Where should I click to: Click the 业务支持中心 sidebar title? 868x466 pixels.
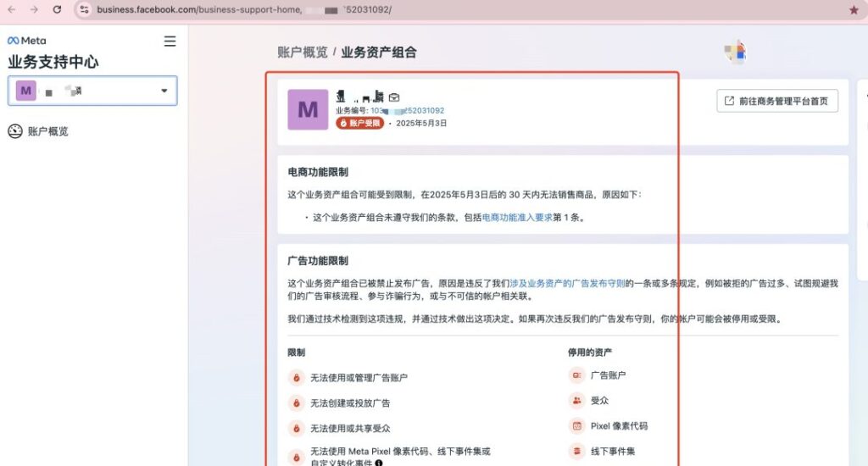tap(53, 62)
